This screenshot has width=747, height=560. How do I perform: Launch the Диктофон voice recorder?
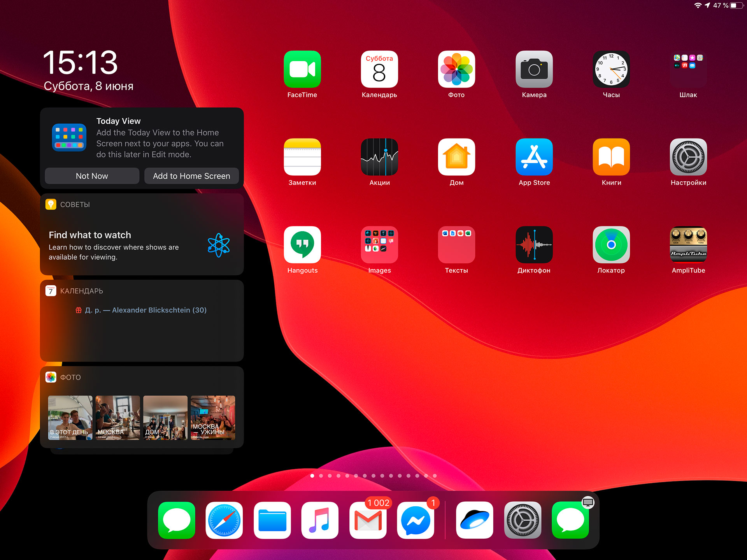(x=534, y=245)
